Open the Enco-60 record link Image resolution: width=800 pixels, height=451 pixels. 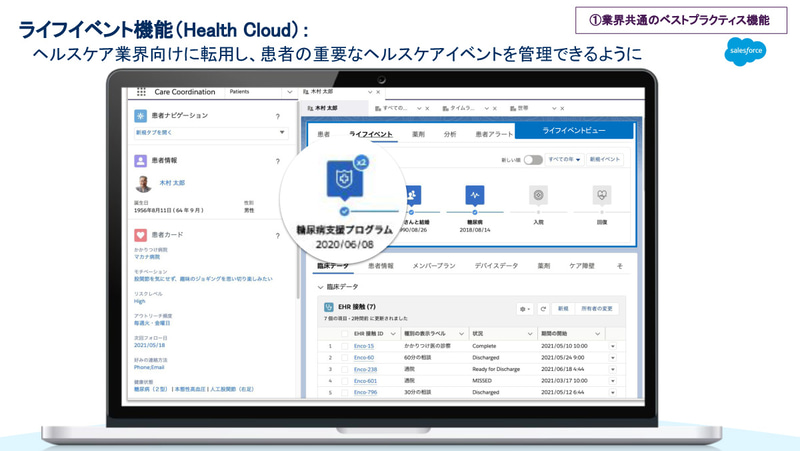(x=364, y=358)
